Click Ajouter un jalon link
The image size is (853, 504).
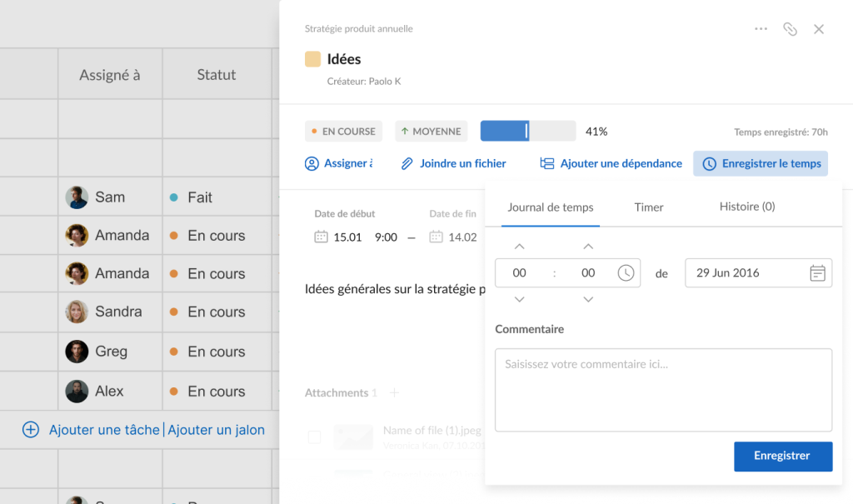click(216, 429)
